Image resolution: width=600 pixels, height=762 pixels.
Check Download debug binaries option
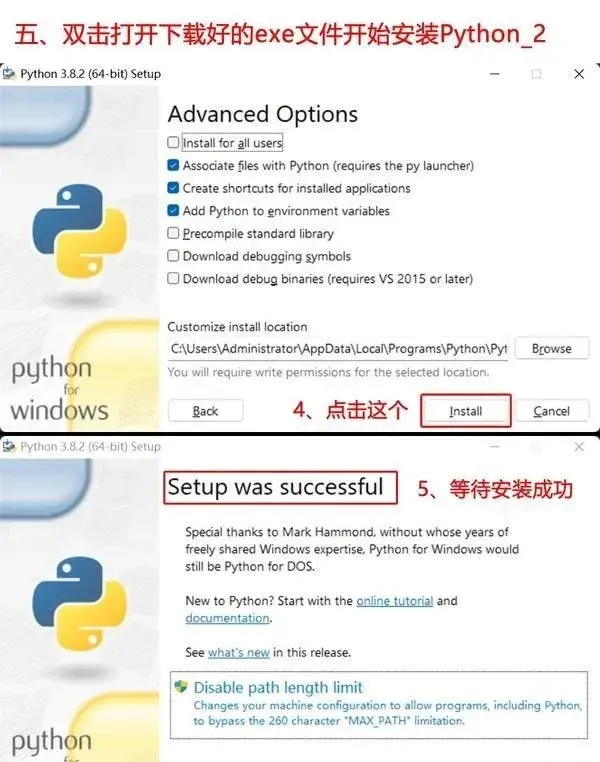pos(173,278)
